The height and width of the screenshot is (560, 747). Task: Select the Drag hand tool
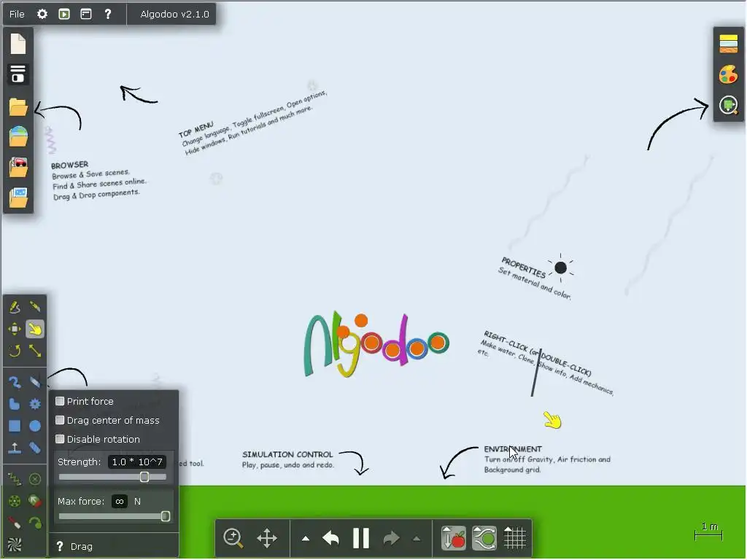point(35,329)
